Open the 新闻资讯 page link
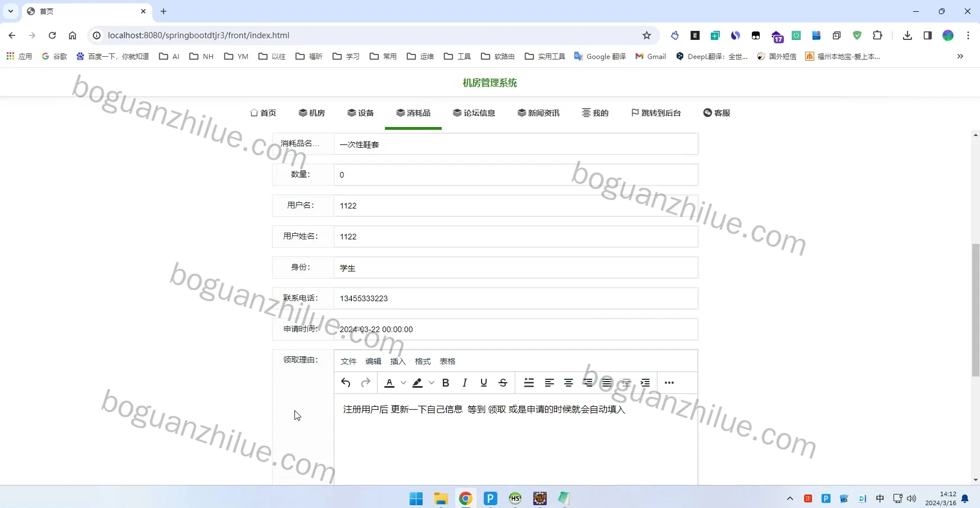 538,113
